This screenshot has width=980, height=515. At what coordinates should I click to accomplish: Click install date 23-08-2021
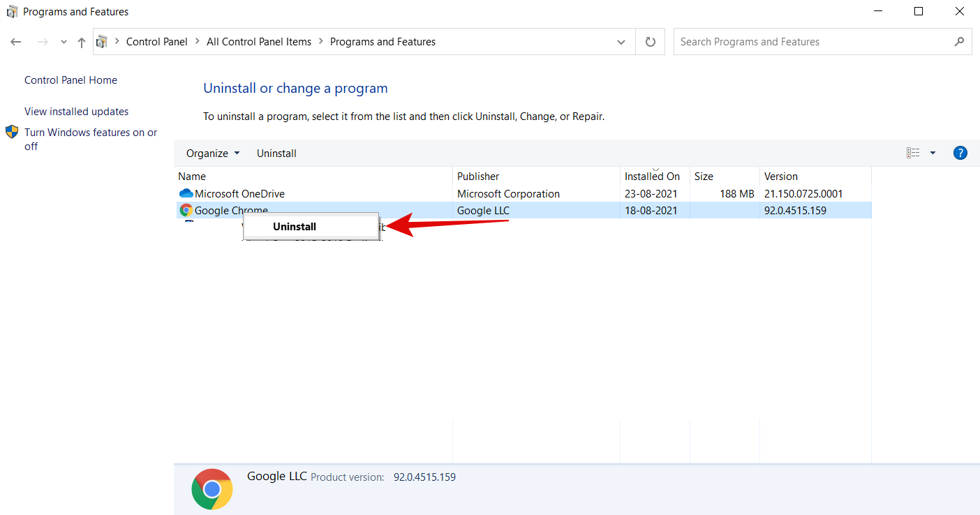click(x=651, y=194)
